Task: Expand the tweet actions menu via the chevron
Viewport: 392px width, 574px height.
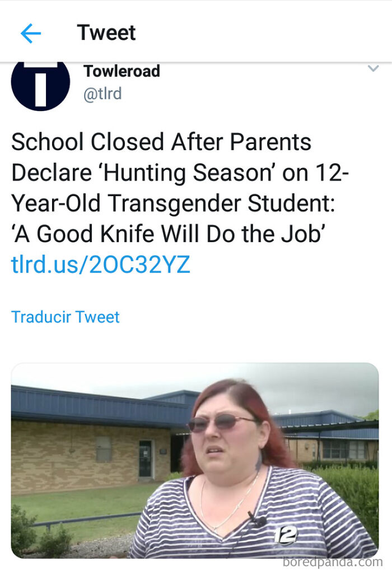Action: click(x=374, y=67)
